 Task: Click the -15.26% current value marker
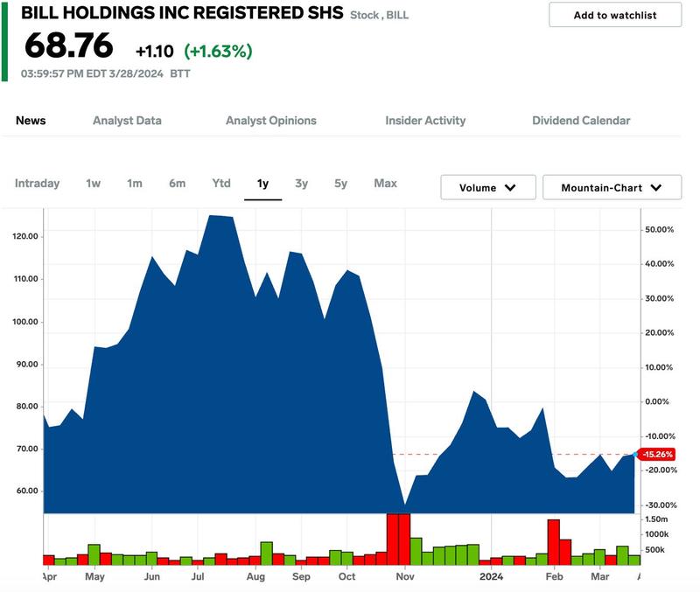pyautogui.click(x=656, y=454)
